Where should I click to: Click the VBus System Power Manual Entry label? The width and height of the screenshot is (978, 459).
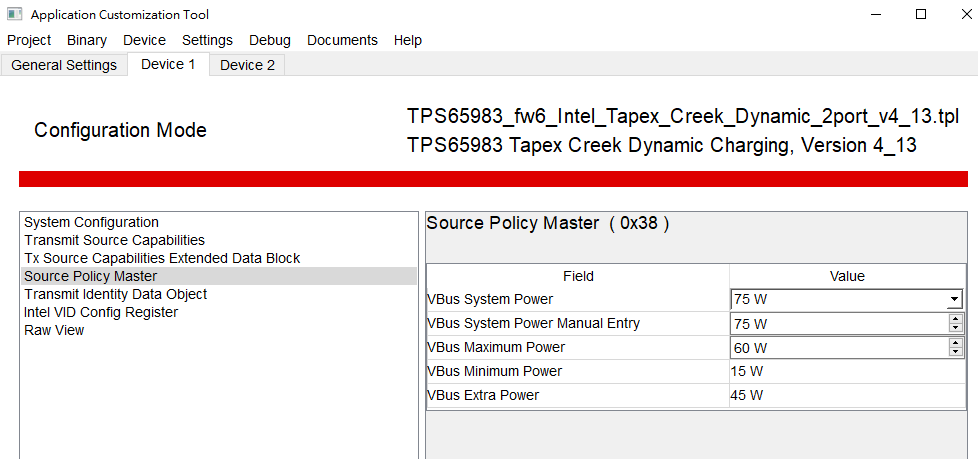[x=534, y=323]
